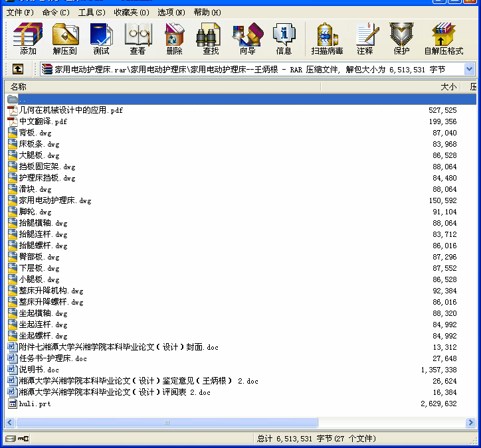
Task: Click the Extract To (解压到) icon
Action: (x=65, y=38)
